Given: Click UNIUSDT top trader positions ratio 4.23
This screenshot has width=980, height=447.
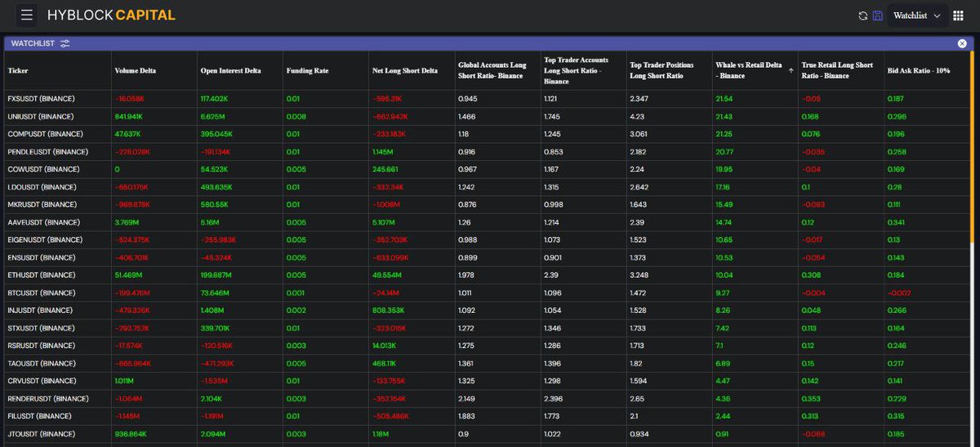Looking at the screenshot, I should (637, 117).
